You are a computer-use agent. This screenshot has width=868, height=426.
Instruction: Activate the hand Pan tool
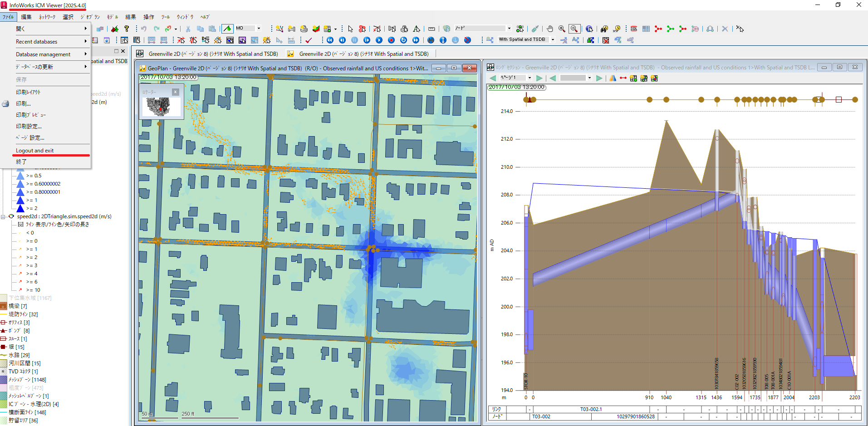(x=549, y=29)
